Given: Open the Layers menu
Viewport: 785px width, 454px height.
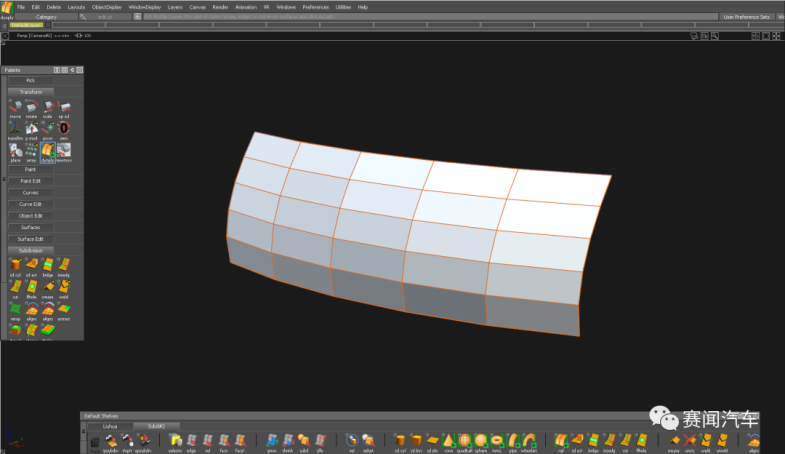Looking at the screenshot, I should (x=174, y=7).
